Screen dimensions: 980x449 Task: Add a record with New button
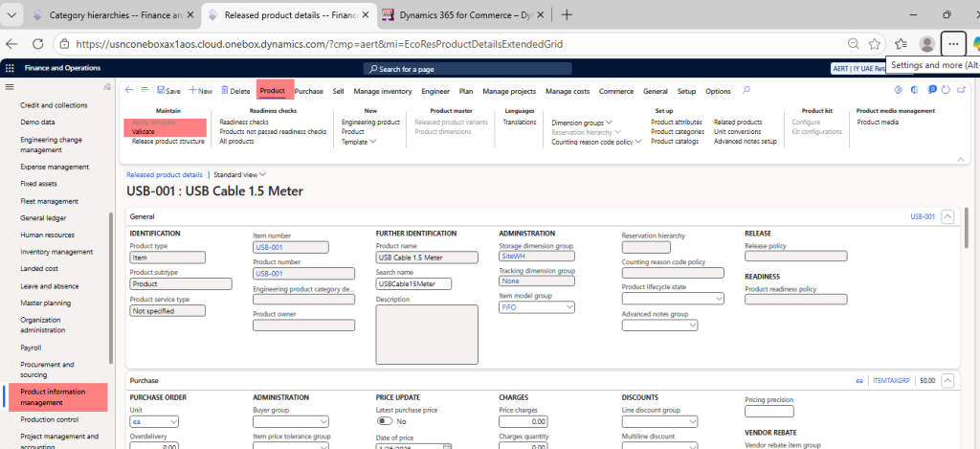(x=201, y=91)
